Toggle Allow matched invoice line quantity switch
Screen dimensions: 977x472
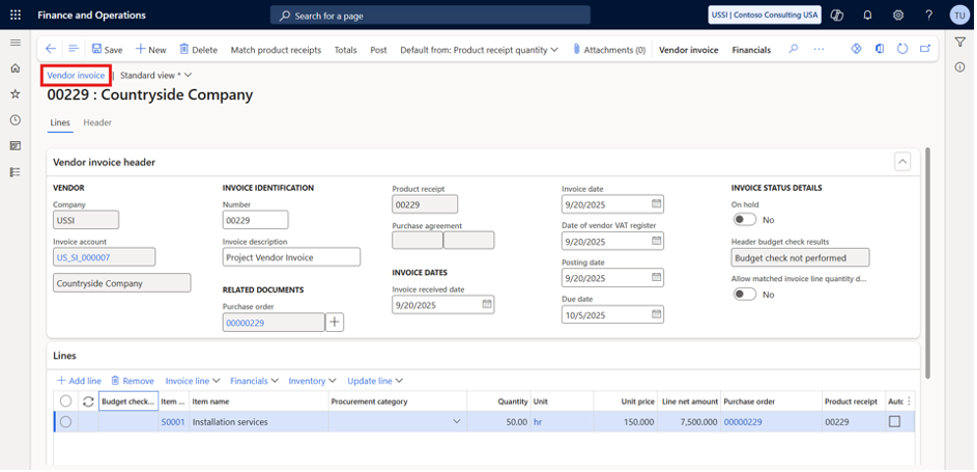point(745,295)
